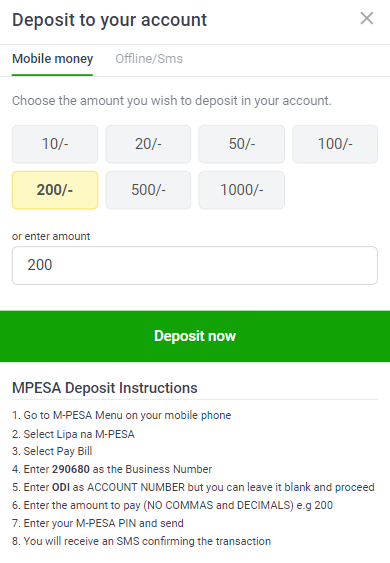
Task: Select the 100/- amount button
Action: 335,144
